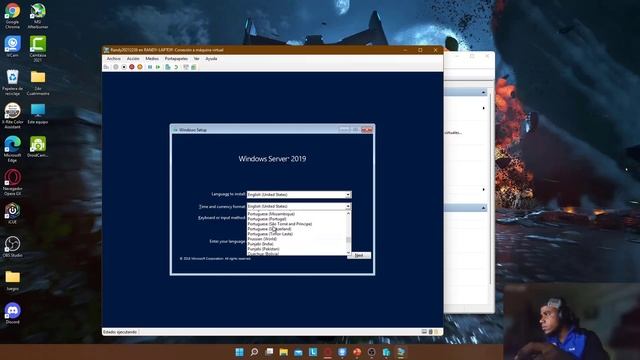Image resolution: width=640 pixels, height=360 pixels.
Task: Open X-Rite Color Assistant shortcut
Action: (12, 116)
